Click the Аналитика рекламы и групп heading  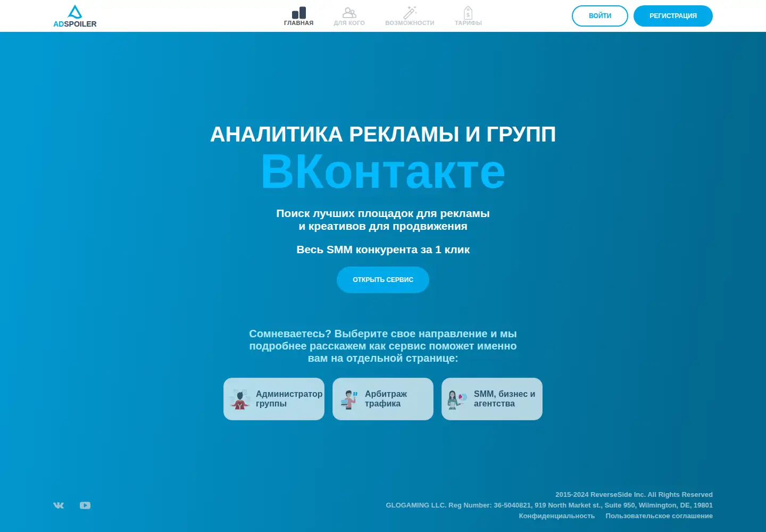click(x=383, y=134)
